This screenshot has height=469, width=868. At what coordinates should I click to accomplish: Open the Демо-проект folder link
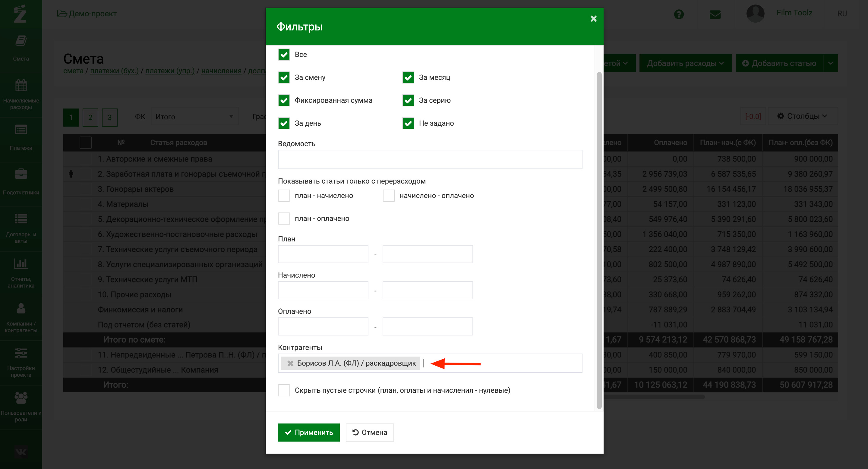click(87, 14)
